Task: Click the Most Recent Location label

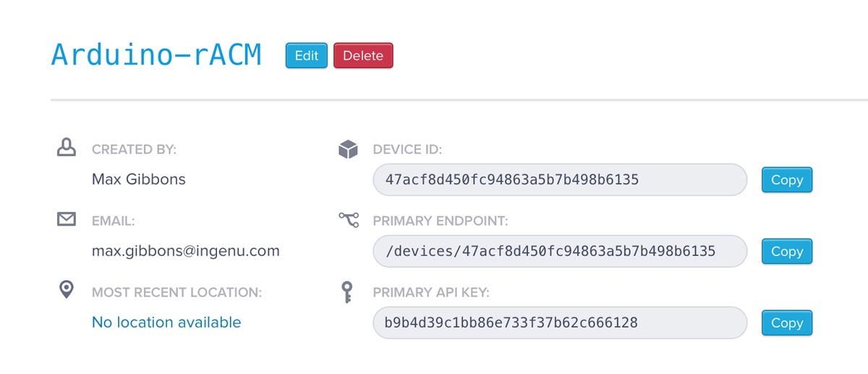Action: click(177, 293)
